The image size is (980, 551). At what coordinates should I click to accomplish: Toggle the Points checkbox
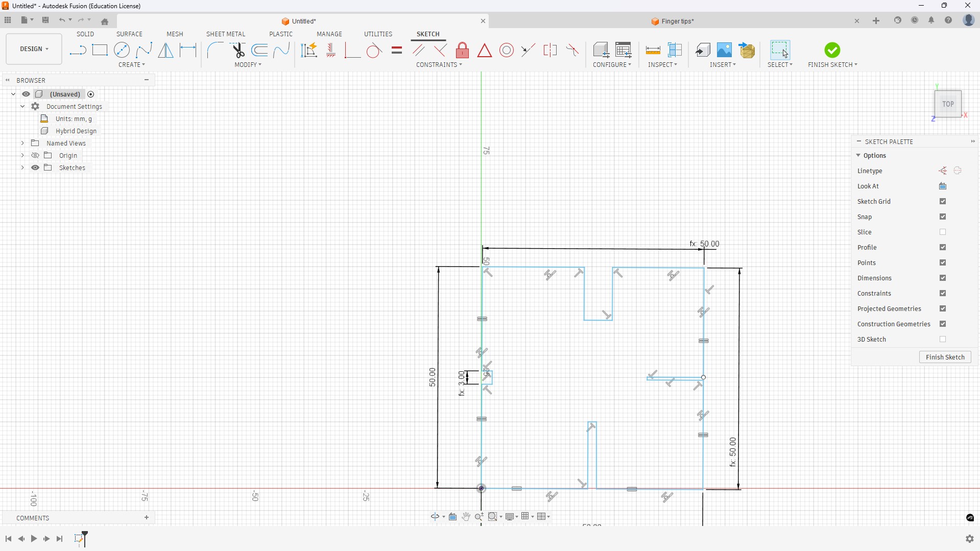[943, 263]
